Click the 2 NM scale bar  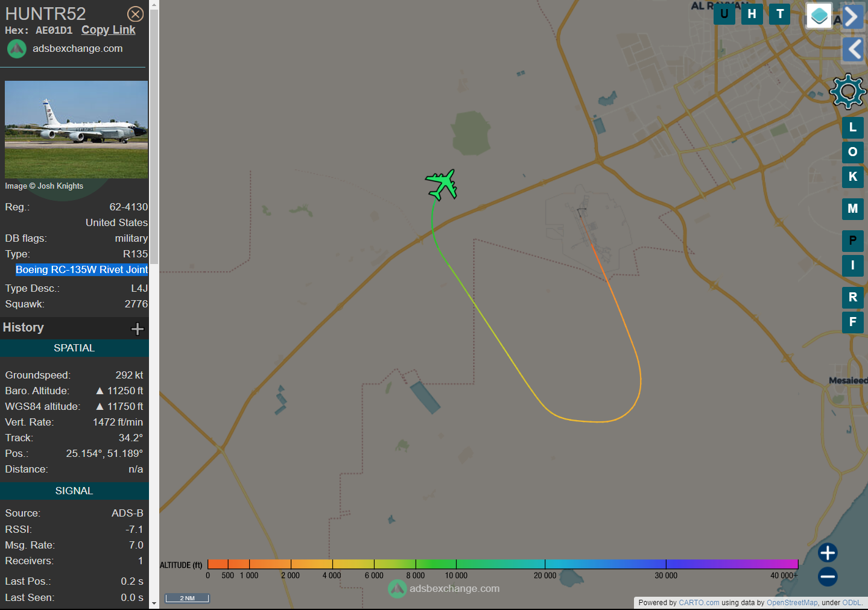[187, 598]
